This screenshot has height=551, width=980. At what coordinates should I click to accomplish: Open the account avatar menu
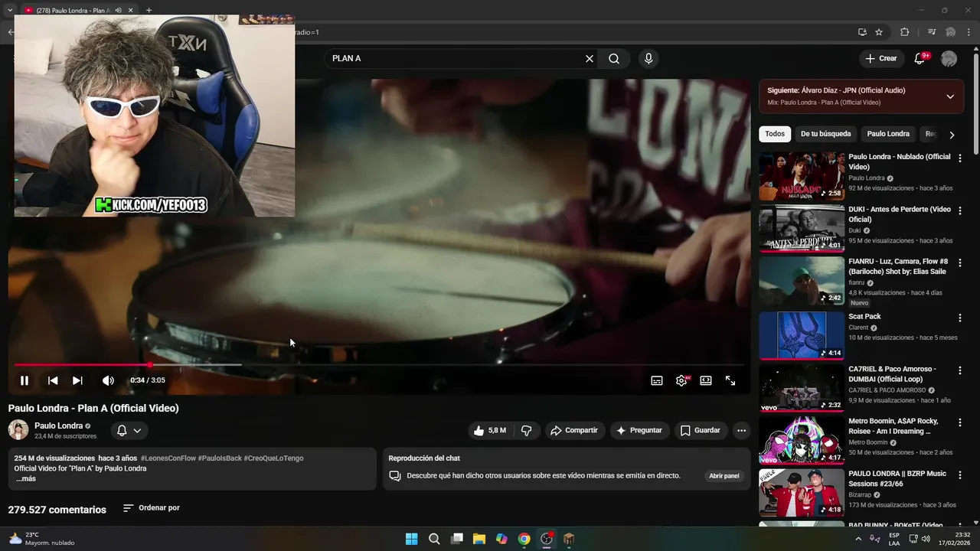click(949, 59)
